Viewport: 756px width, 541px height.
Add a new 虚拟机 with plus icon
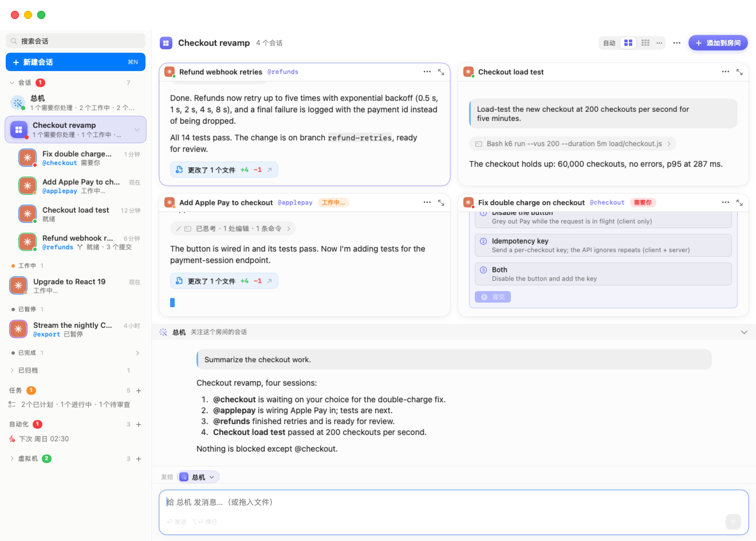point(139,459)
